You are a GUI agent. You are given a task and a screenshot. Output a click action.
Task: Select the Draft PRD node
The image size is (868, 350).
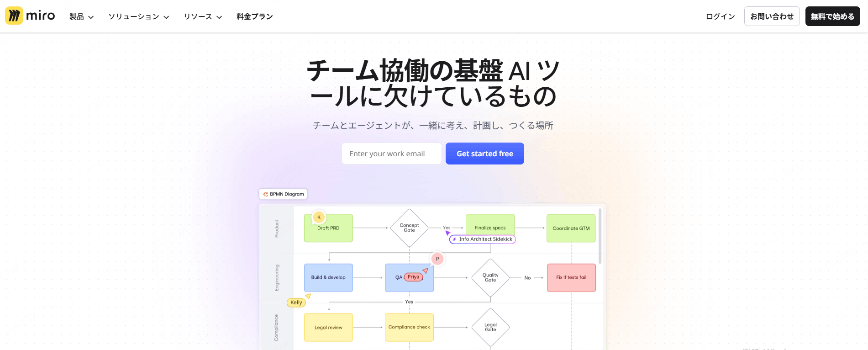[328, 228]
